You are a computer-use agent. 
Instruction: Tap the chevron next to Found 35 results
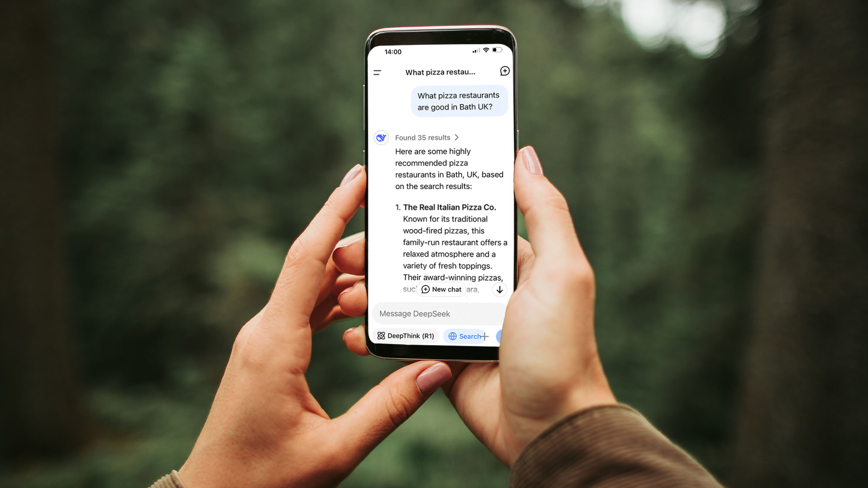pos(458,138)
